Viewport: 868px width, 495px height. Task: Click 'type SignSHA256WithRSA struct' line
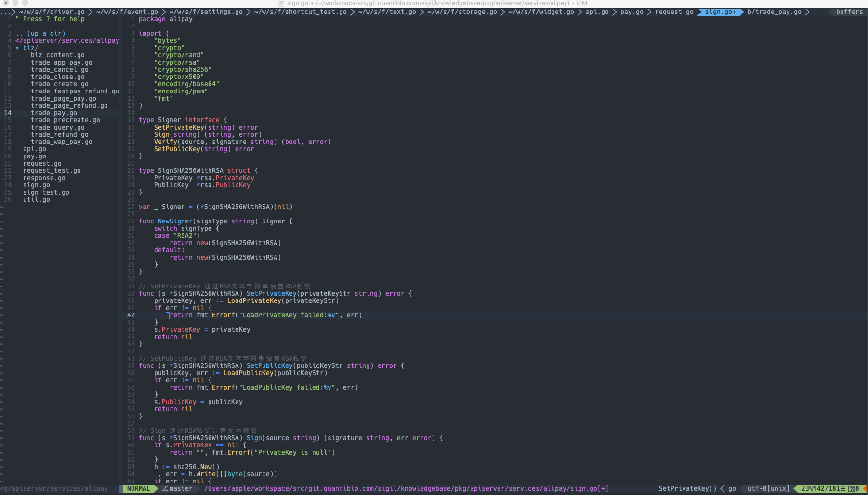click(198, 170)
